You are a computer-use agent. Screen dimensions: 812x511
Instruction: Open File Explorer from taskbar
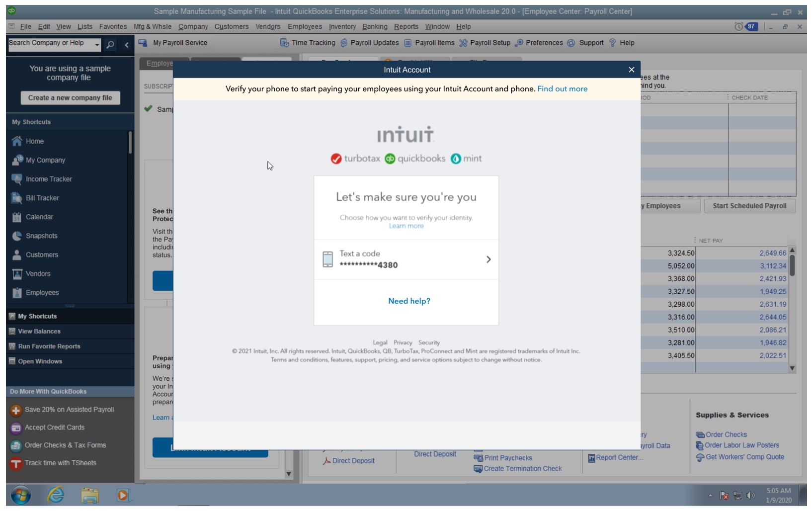pos(90,495)
